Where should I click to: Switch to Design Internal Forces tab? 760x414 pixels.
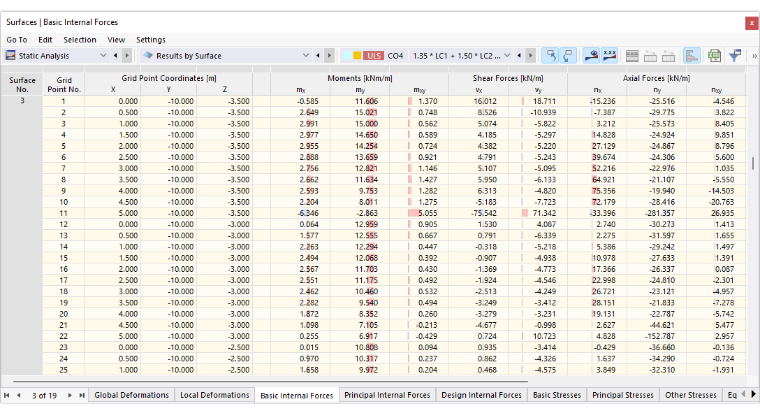click(x=481, y=395)
